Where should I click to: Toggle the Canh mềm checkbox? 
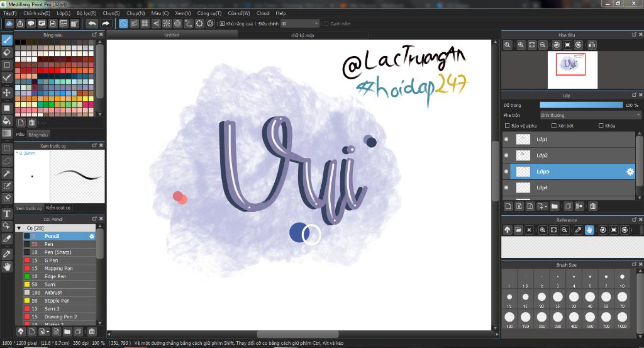point(326,24)
